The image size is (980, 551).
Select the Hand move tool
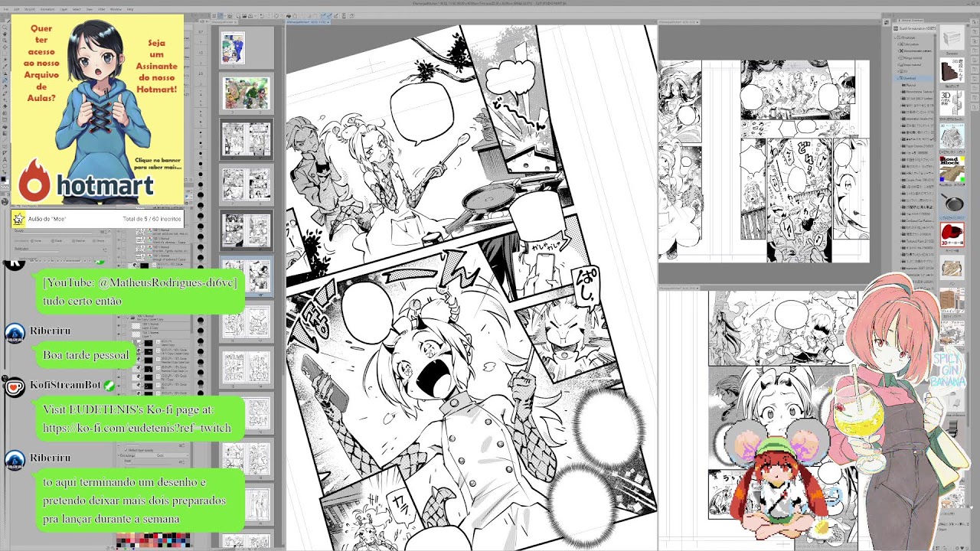[5, 34]
